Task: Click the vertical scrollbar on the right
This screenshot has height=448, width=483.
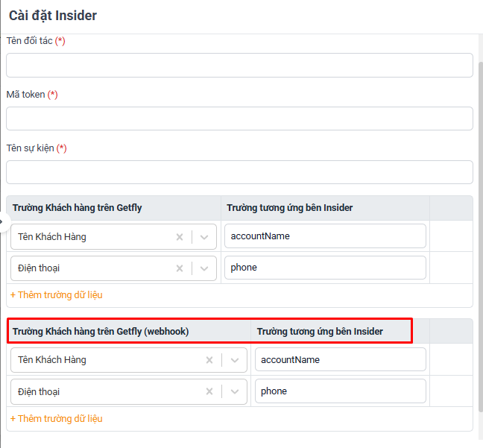Action: [481, 236]
